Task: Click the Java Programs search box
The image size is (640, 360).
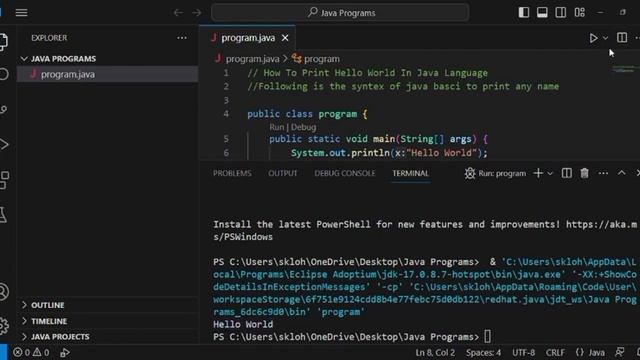Action: pos(340,13)
